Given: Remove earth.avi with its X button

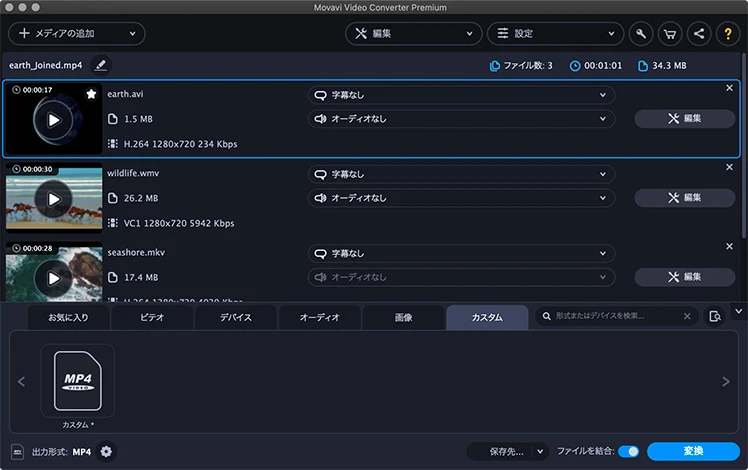Looking at the screenshot, I should tap(729, 88).
